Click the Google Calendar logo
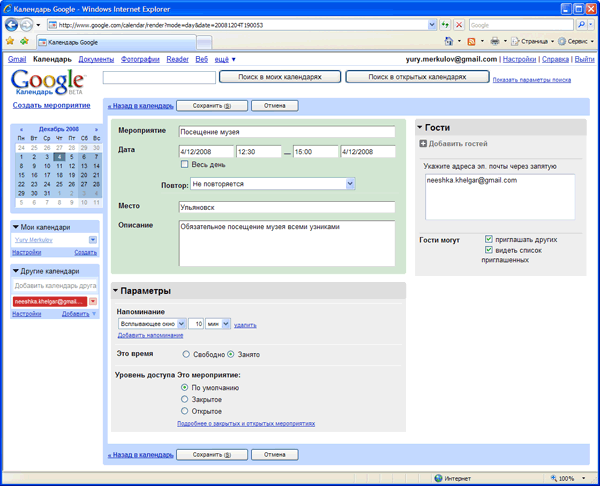The image size is (600, 486). (48, 82)
